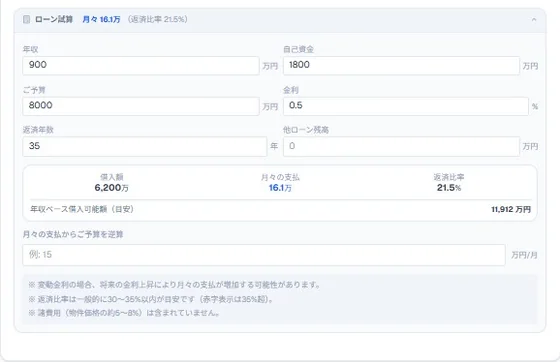Click the 月々 16.1万 summary in header

point(101,19)
